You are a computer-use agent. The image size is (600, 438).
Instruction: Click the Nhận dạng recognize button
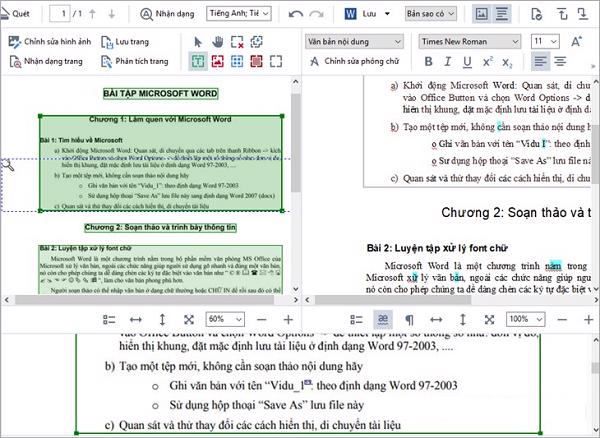tap(168, 14)
